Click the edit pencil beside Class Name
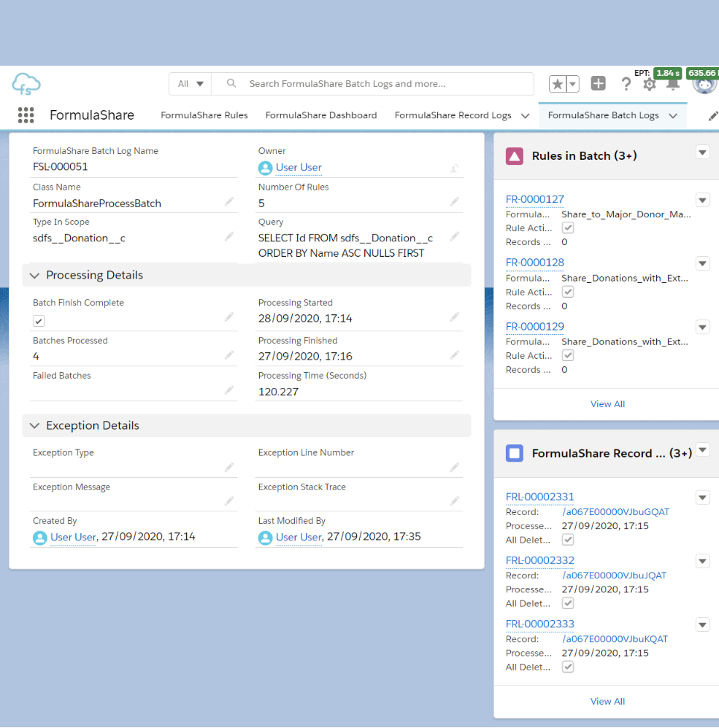Screen dimensions: 719x728 tap(229, 202)
